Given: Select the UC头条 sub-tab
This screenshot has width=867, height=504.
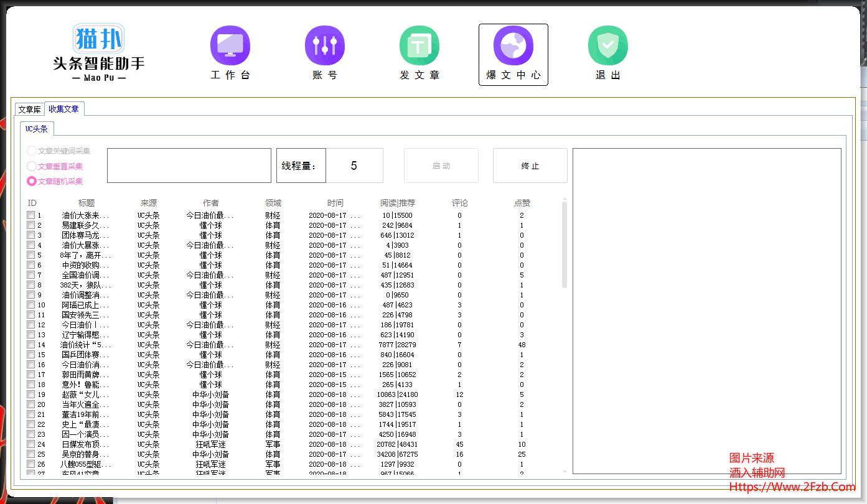Looking at the screenshot, I should 37,129.
